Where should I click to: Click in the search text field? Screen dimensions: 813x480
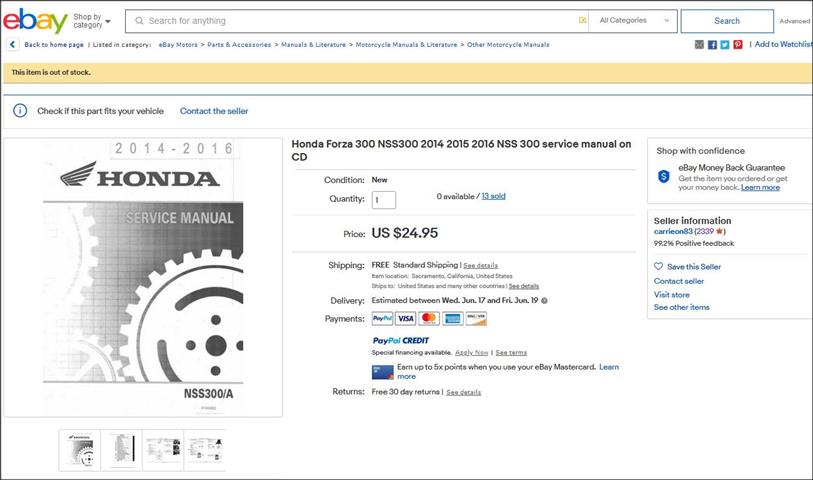pyautogui.click(x=360, y=21)
